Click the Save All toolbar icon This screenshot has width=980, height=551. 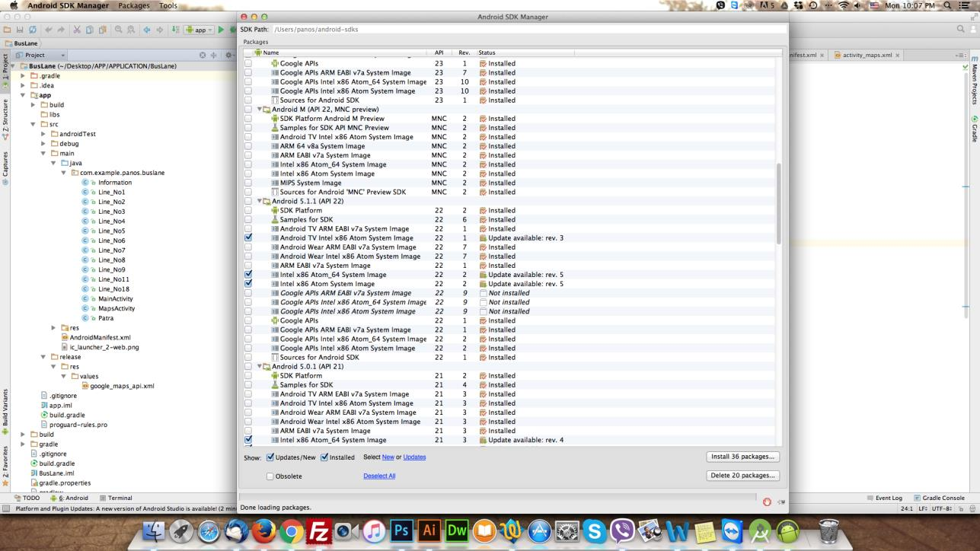coord(18,30)
